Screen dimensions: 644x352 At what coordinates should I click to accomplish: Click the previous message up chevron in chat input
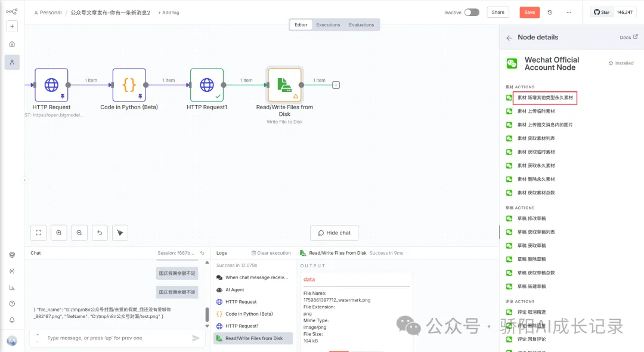click(x=38, y=335)
